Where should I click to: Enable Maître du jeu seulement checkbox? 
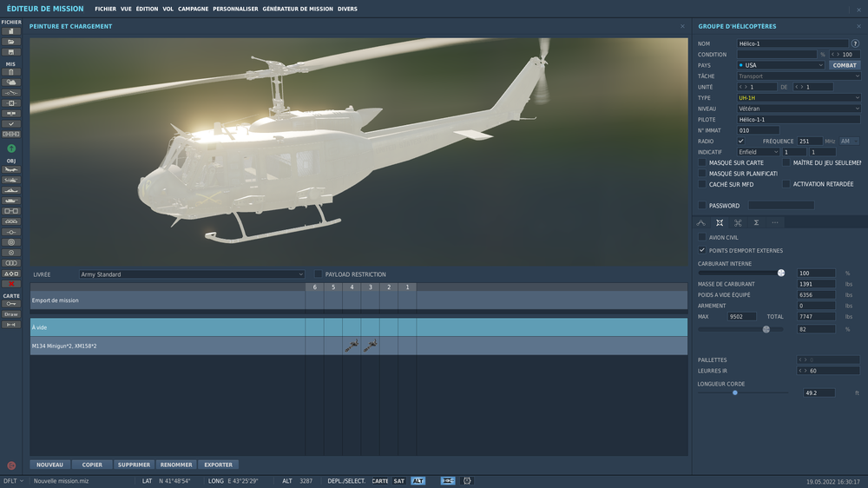[786, 163]
